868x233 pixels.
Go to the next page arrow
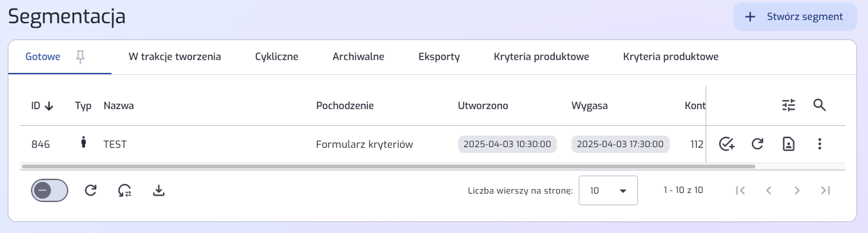[797, 190]
